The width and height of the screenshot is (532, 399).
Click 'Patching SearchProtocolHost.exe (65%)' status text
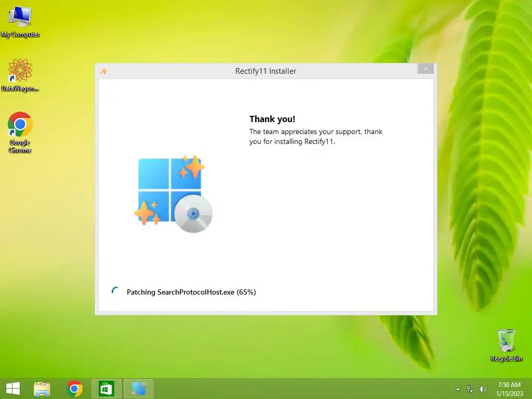(x=191, y=292)
